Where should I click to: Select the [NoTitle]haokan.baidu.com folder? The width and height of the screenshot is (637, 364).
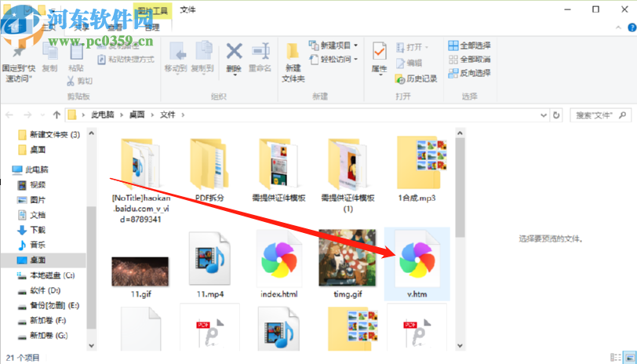140,180
